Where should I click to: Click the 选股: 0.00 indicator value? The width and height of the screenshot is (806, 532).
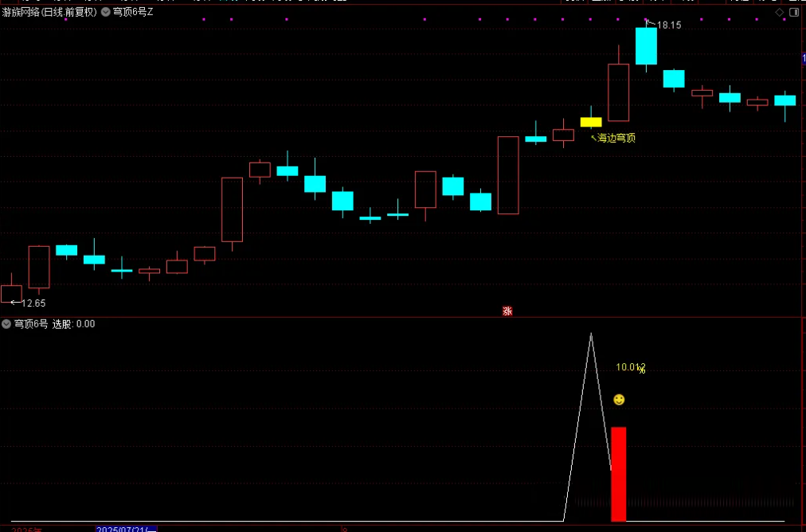pos(73,324)
